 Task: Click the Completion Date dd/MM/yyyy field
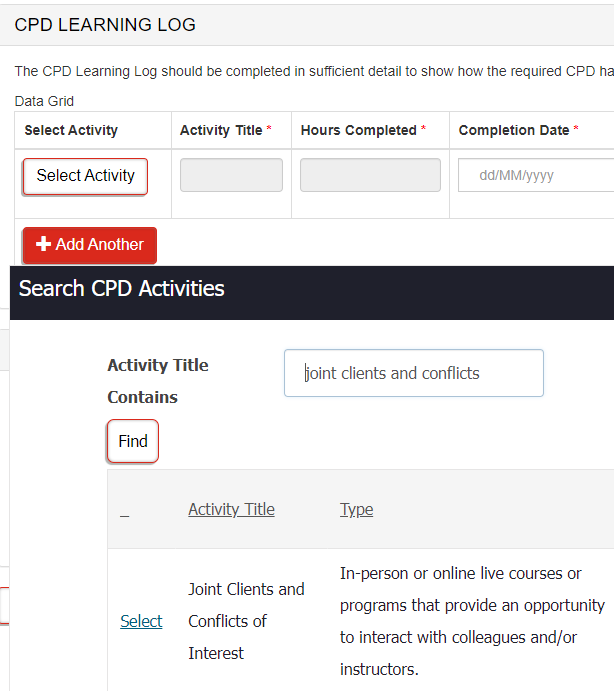pyautogui.click(x=535, y=176)
